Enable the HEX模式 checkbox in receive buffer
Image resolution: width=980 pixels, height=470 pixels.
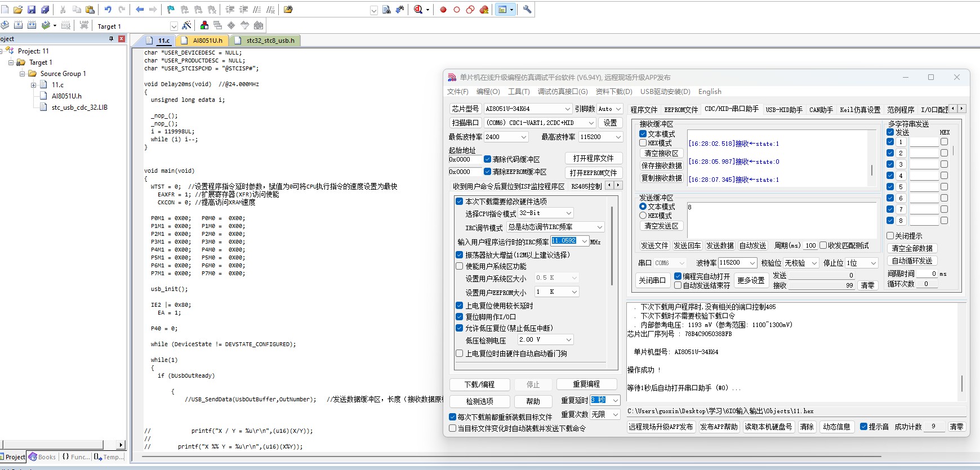coord(643,143)
